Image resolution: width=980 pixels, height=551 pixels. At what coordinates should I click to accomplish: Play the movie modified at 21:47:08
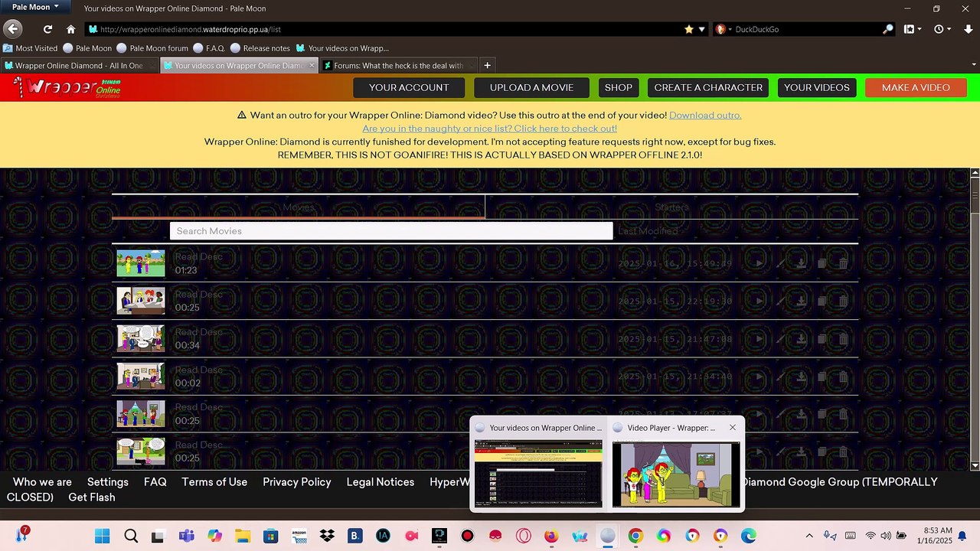tap(759, 338)
